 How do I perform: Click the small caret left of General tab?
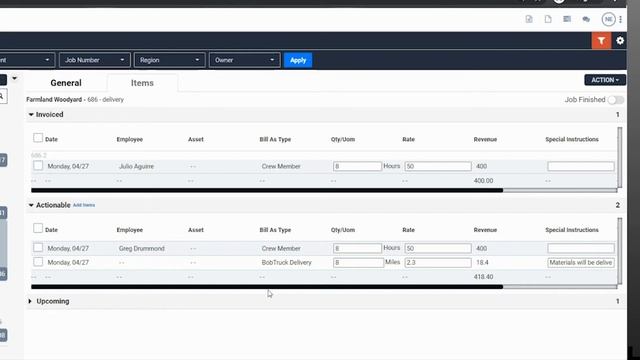pyautogui.click(x=15, y=78)
